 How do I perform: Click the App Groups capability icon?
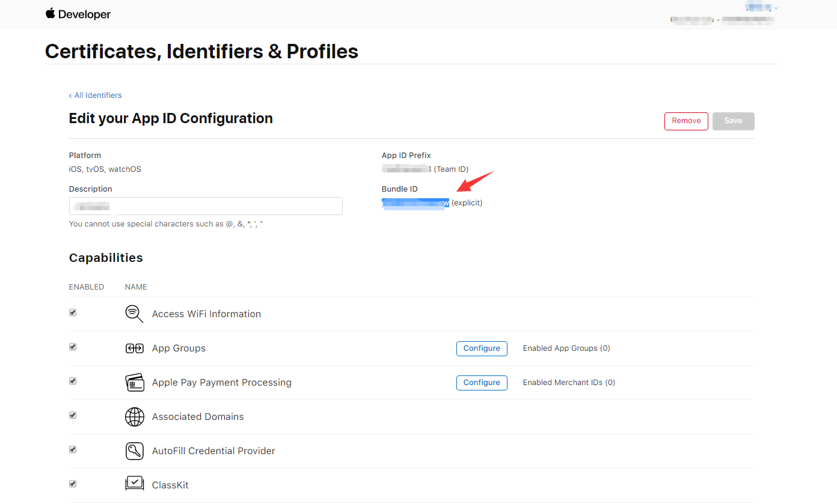pyautogui.click(x=134, y=348)
